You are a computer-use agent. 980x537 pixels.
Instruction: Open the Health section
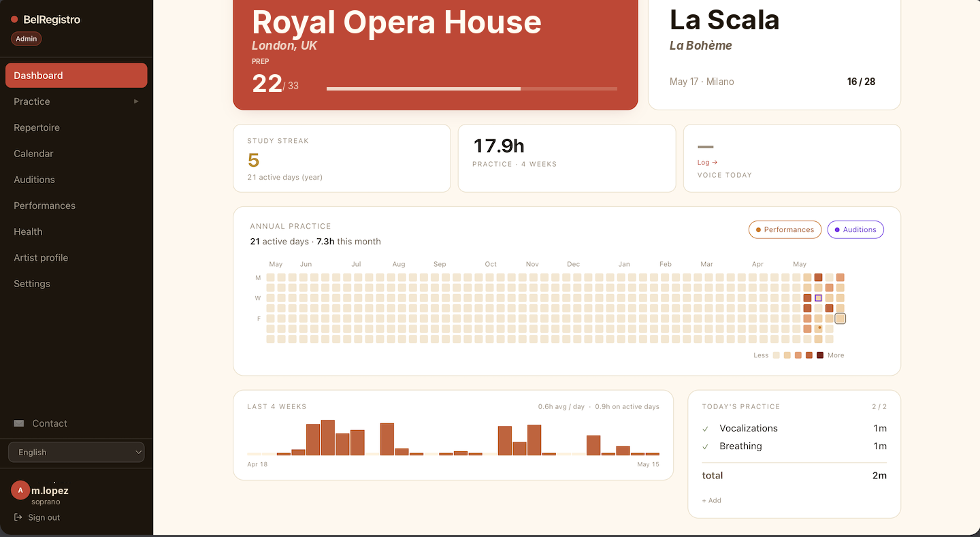pos(76,231)
